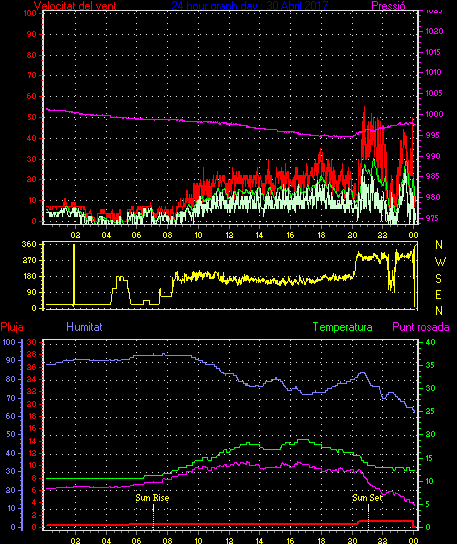The image size is (457, 544).
Task: Click the red 14 rain axis value
Action: [32, 441]
